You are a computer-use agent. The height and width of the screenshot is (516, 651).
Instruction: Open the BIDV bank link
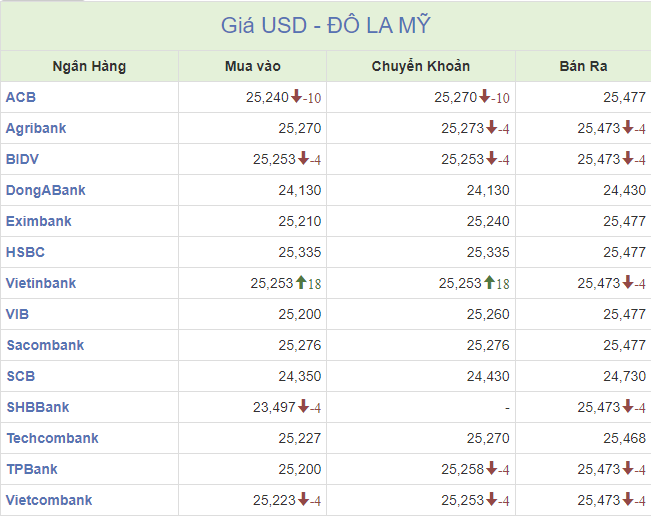tap(22, 159)
